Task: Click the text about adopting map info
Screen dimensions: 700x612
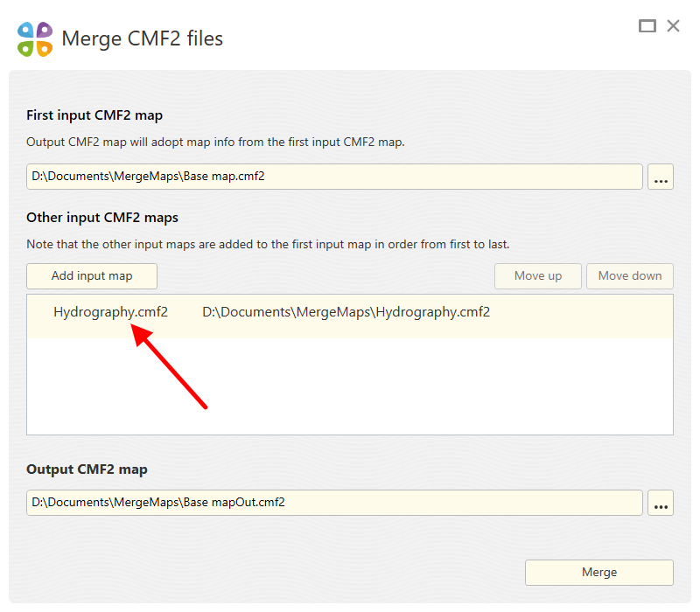Action: point(215,142)
